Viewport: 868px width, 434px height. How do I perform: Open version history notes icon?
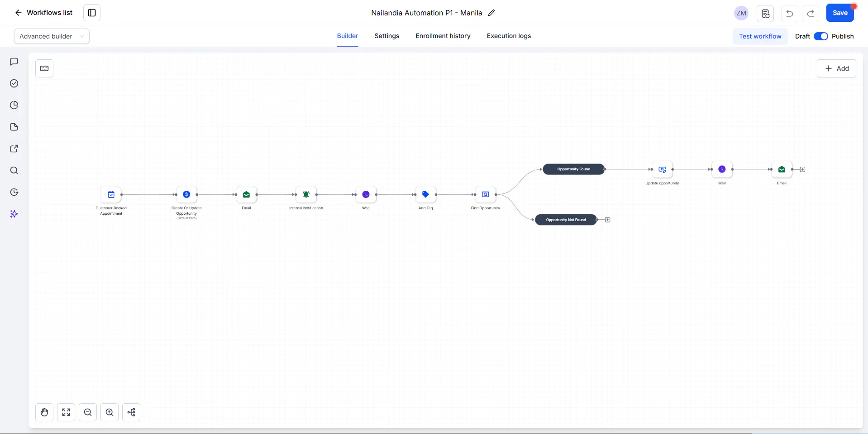(x=765, y=13)
